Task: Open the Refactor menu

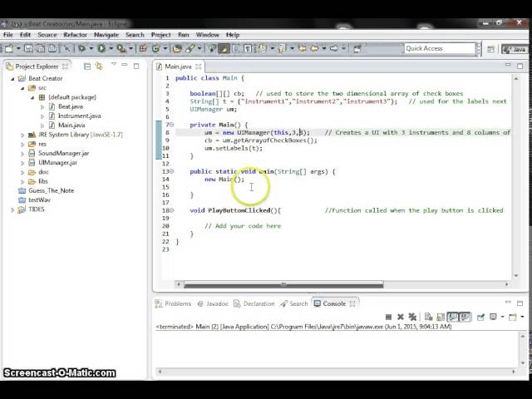Action: tap(75, 35)
